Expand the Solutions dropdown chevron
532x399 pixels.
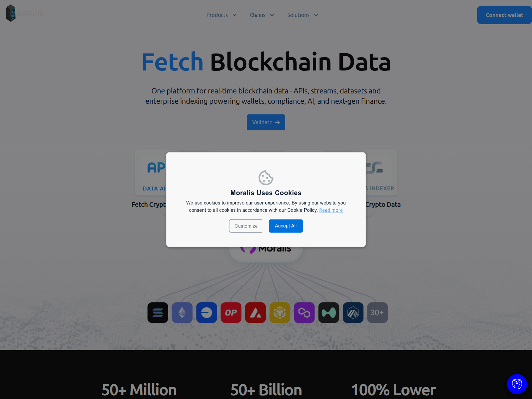click(x=316, y=15)
